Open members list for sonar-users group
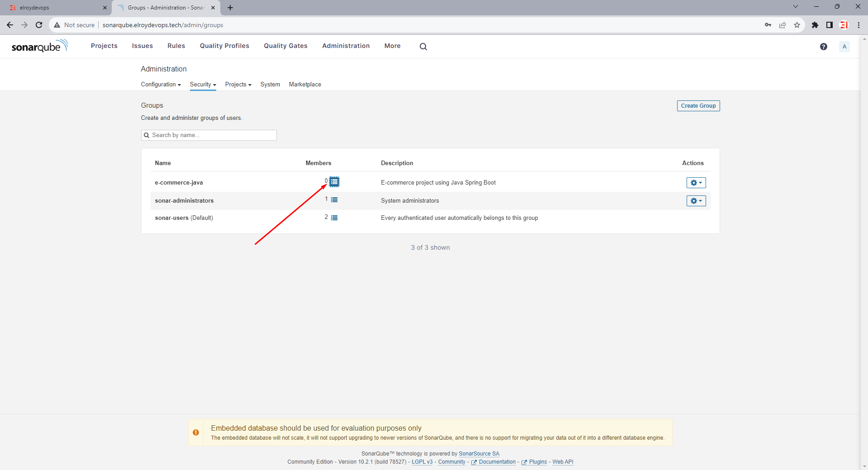 [x=334, y=218]
